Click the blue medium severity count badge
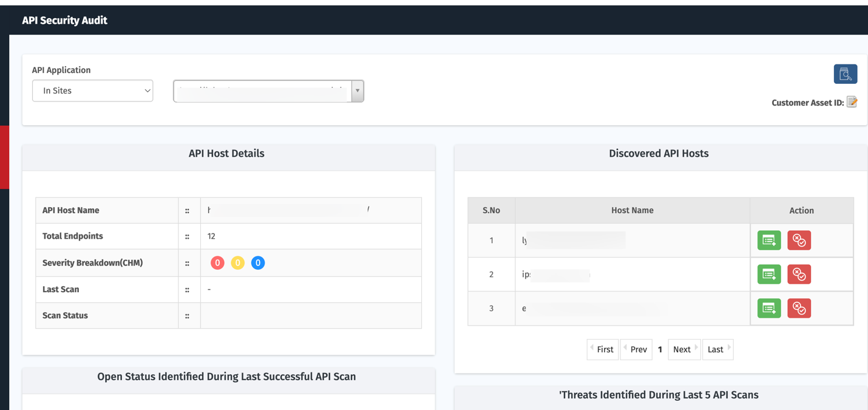Viewport: 868px width, 410px height. point(258,263)
